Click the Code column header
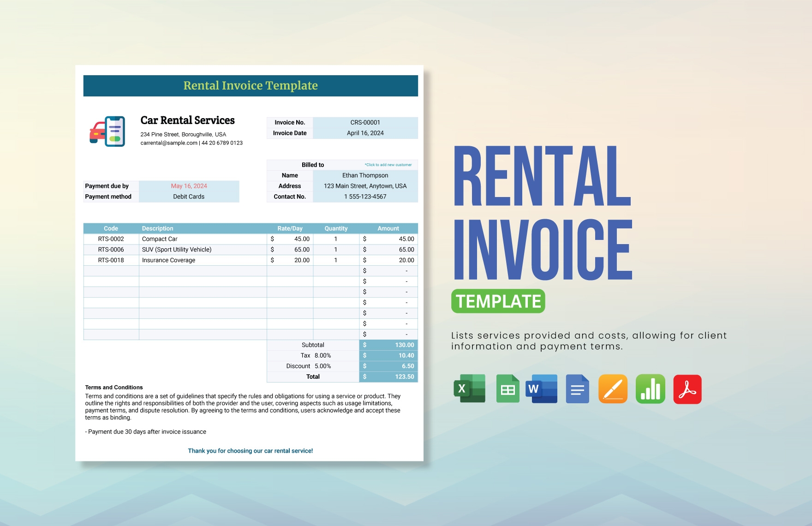Screen dimensions: 812x526 111,228
